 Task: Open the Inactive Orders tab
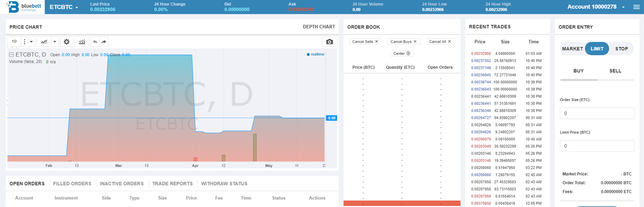point(122,184)
